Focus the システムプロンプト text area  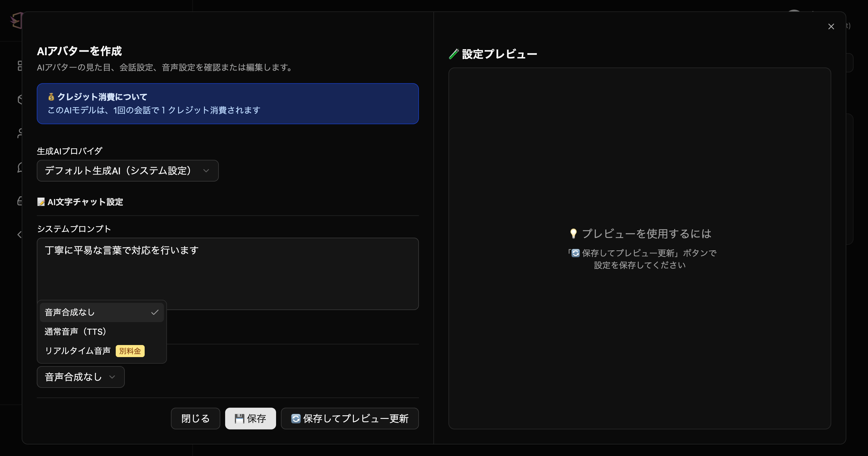pos(228,274)
